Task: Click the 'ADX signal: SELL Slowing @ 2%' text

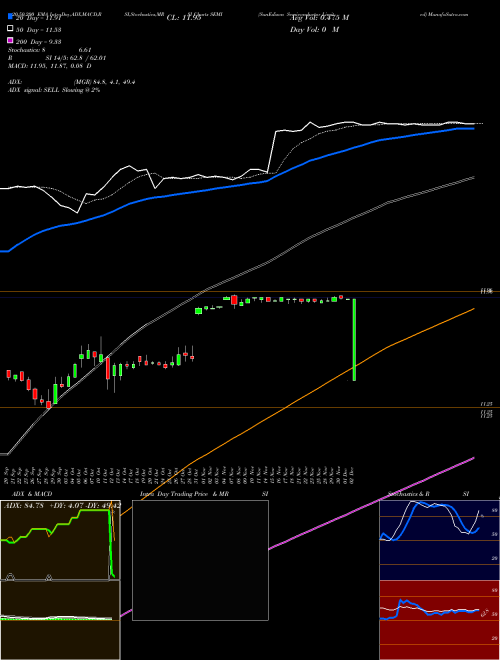Action: point(54,90)
